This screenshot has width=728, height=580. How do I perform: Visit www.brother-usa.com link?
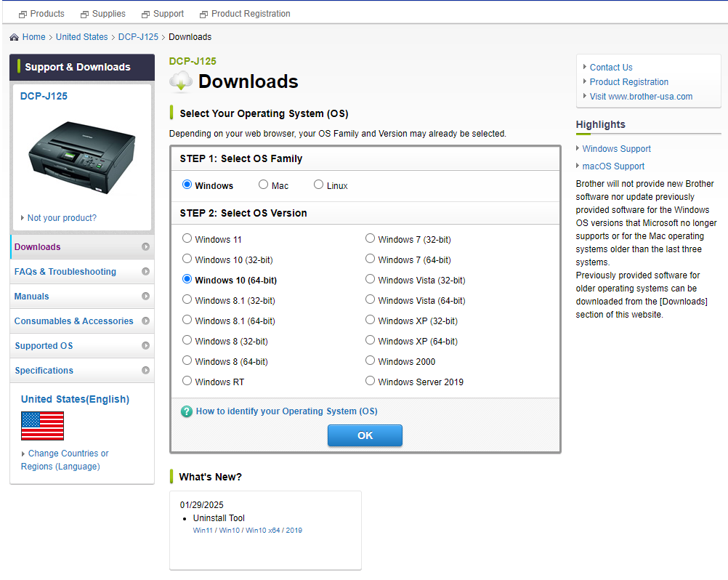642,97
